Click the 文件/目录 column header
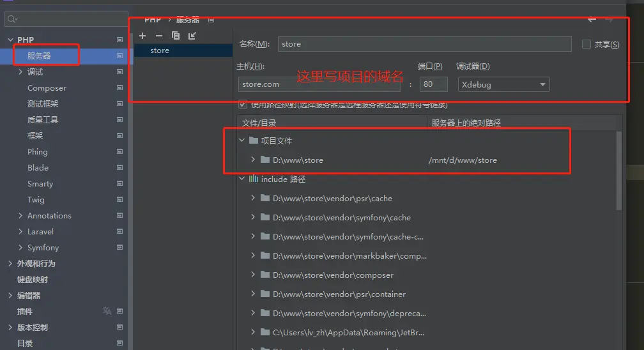 click(x=259, y=123)
